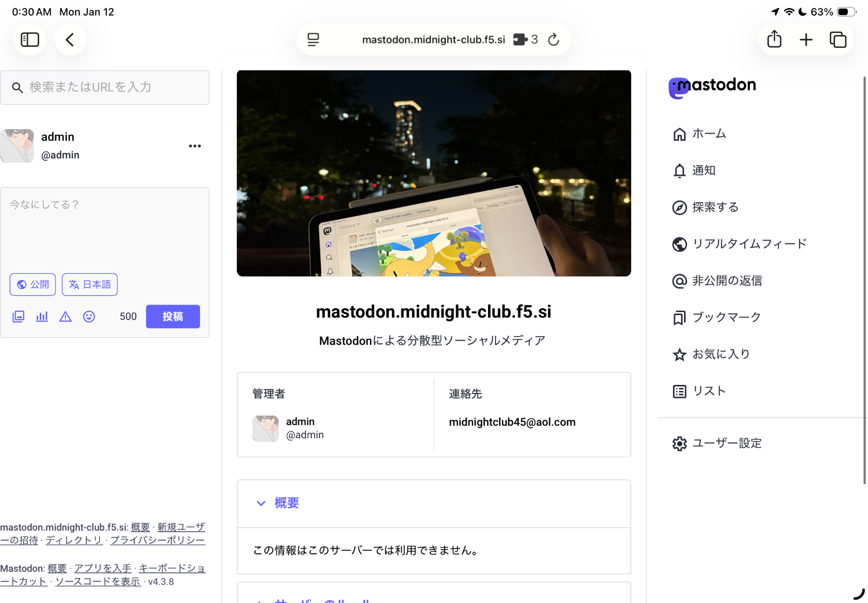Image resolution: width=868 pixels, height=603 pixels.
Task: Open the admin account three-dots menu
Action: (x=195, y=146)
